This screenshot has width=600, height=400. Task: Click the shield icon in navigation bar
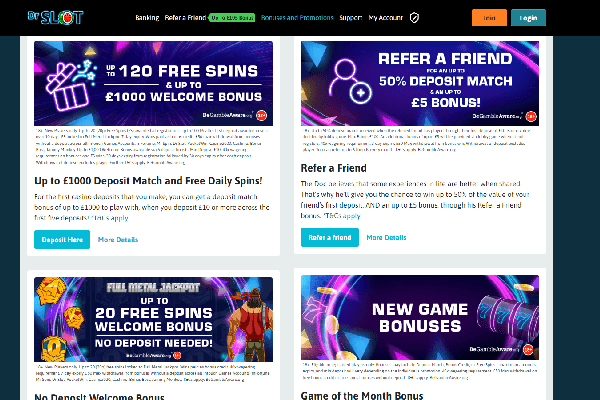[414, 18]
